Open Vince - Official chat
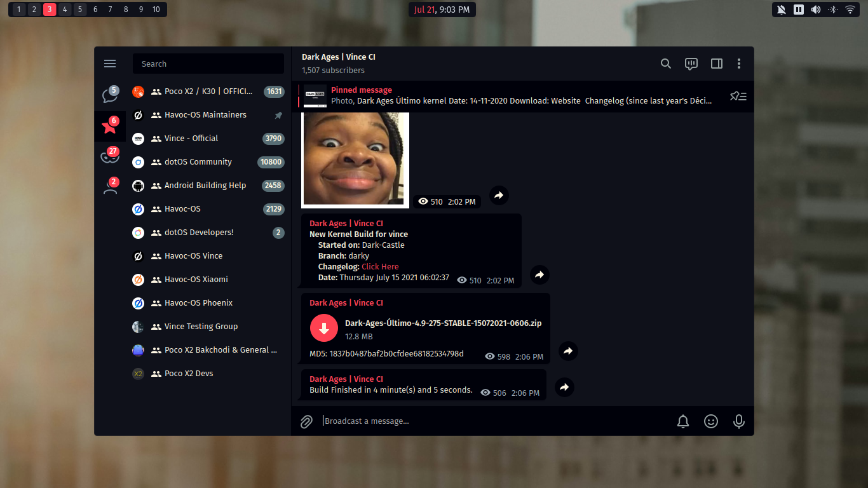This screenshot has width=868, height=488. point(208,139)
